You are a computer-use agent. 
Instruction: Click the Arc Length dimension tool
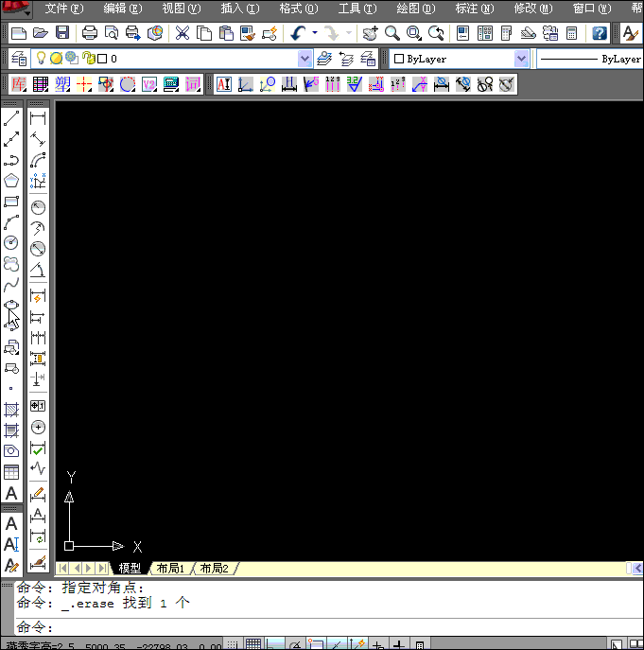pyautogui.click(x=38, y=160)
